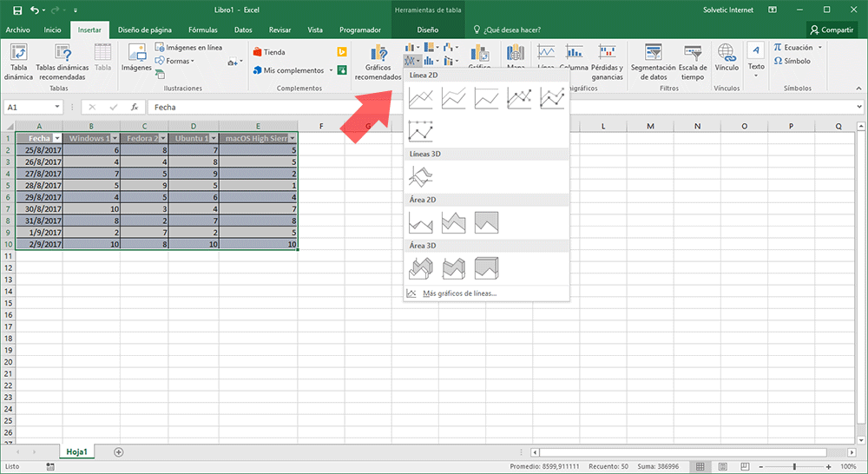
Task: Open the Tabla dinámica button
Action: (18, 62)
